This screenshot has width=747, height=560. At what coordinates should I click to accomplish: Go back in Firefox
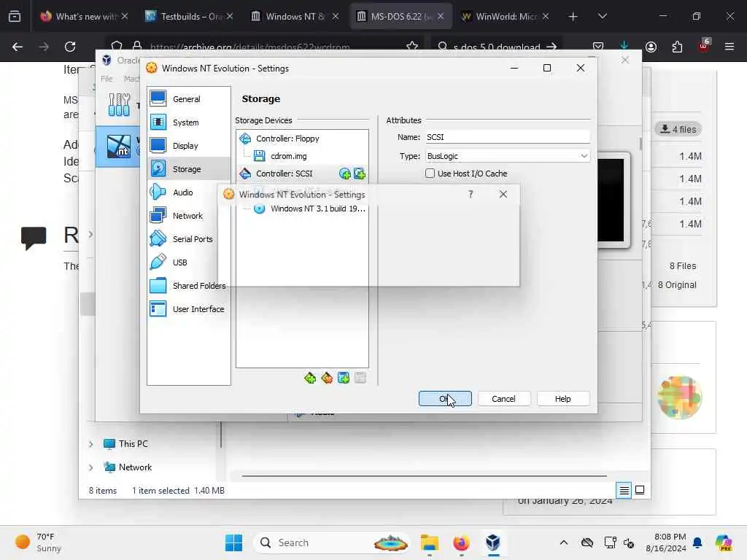tap(18, 47)
